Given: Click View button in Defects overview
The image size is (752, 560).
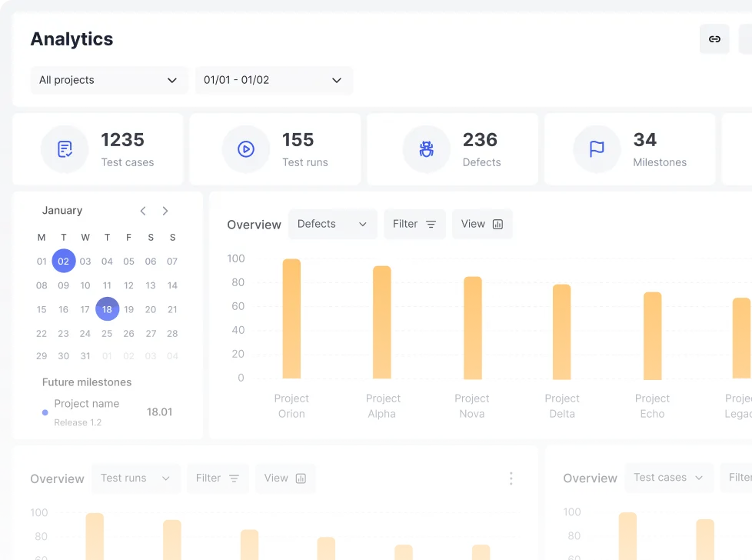Looking at the screenshot, I should click(482, 224).
